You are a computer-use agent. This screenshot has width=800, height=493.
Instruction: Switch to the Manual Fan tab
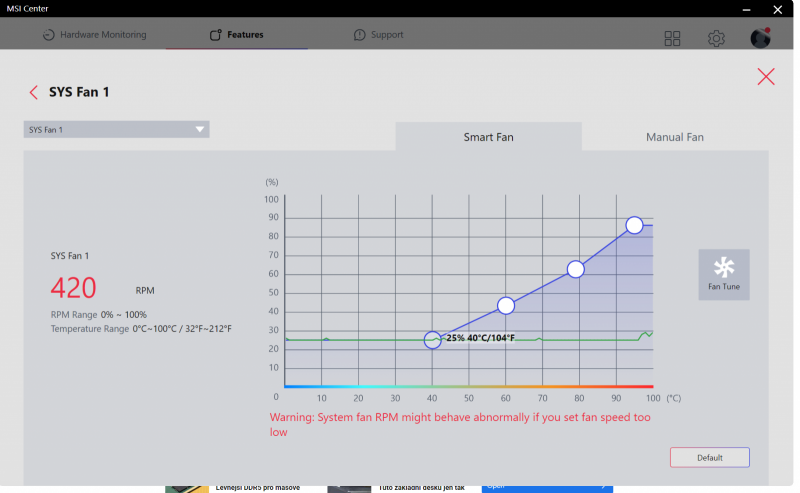674,137
